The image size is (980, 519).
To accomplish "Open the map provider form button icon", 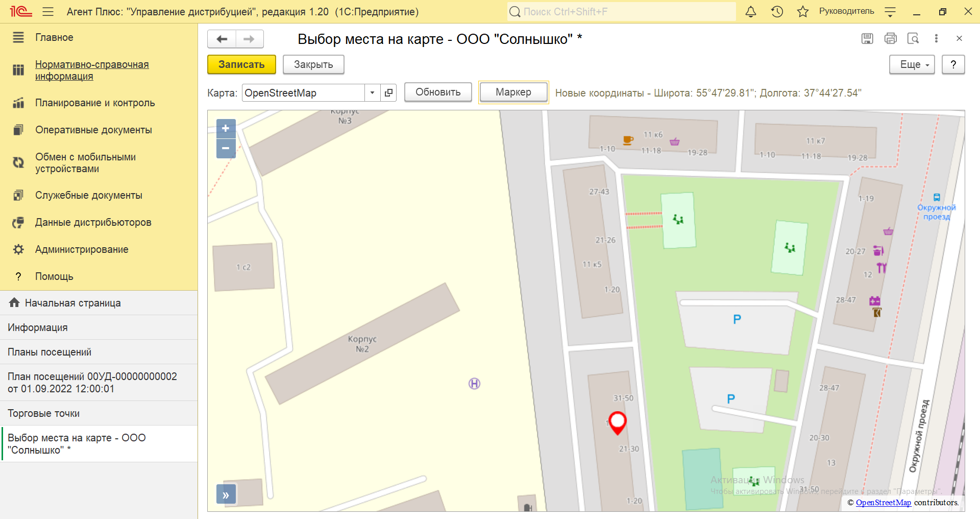I will (x=388, y=93).
